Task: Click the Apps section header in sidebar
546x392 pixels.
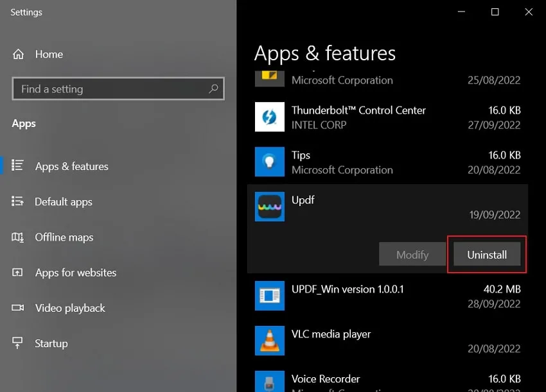Action: click(x=24, y=123)
